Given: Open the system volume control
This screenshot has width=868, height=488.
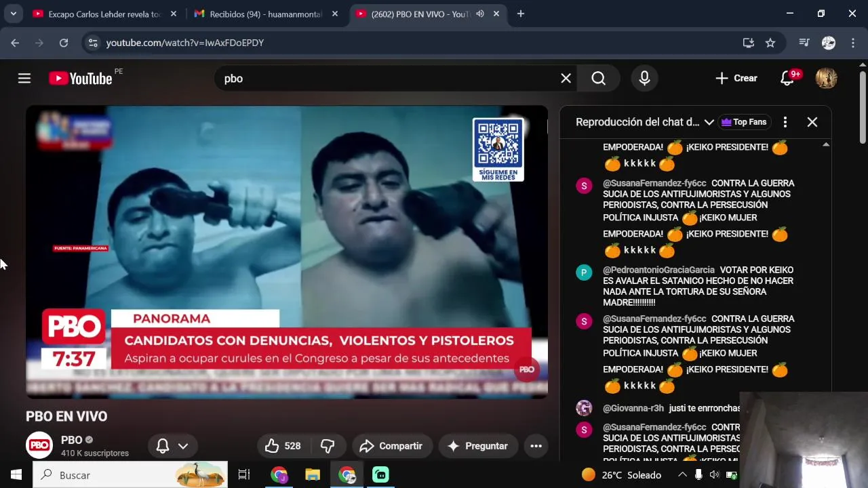Looking at the screenshot, I should tap(714, 475).
